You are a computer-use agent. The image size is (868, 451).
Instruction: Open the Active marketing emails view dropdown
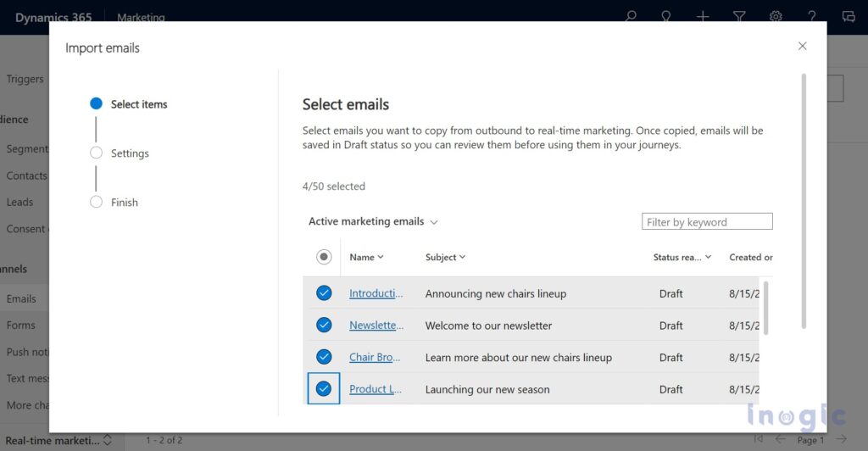pos(373,221)
